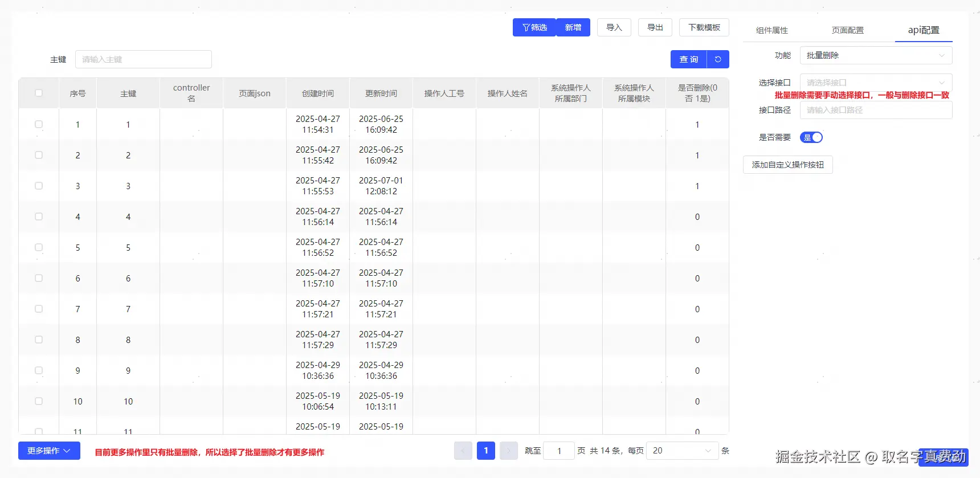The height and width of the screenshot is (478, 980).
Task: Click 添加自定义操作按钮
Action: coord(787,165)
